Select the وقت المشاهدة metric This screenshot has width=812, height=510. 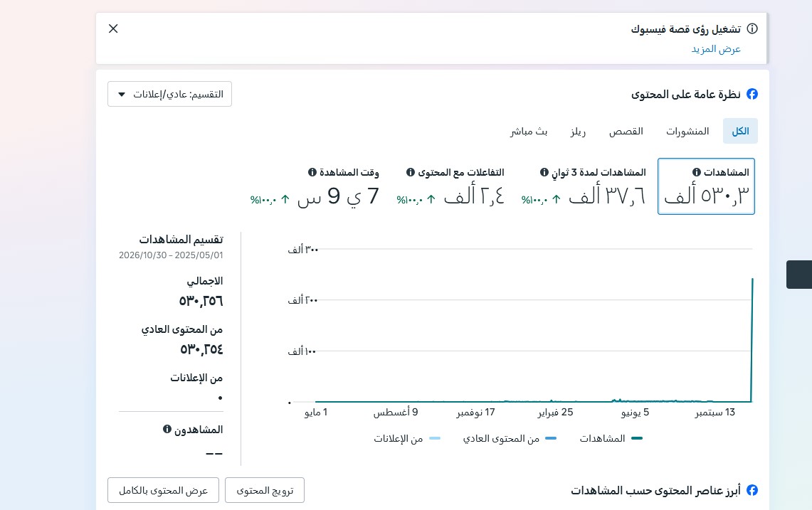pyautogui.click(x=315, y=186)
